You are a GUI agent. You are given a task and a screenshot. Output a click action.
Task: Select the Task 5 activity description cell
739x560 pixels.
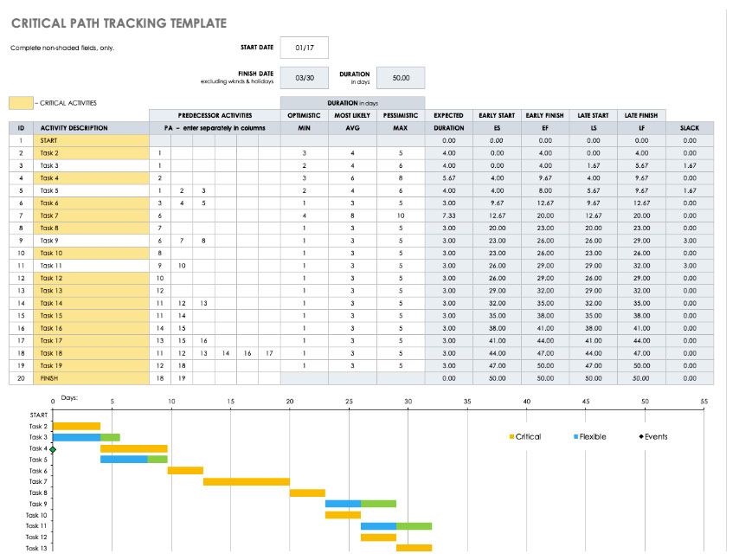(91, 190)
